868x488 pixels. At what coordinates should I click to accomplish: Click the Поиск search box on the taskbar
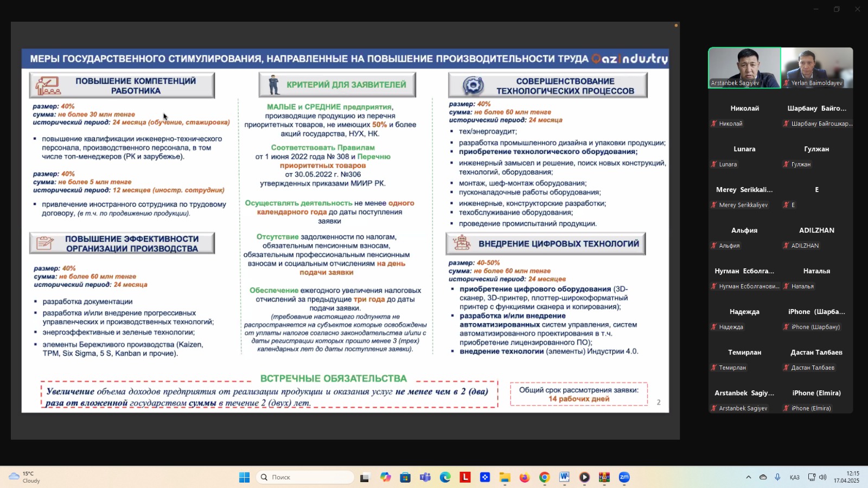click(x=305, y=477)
